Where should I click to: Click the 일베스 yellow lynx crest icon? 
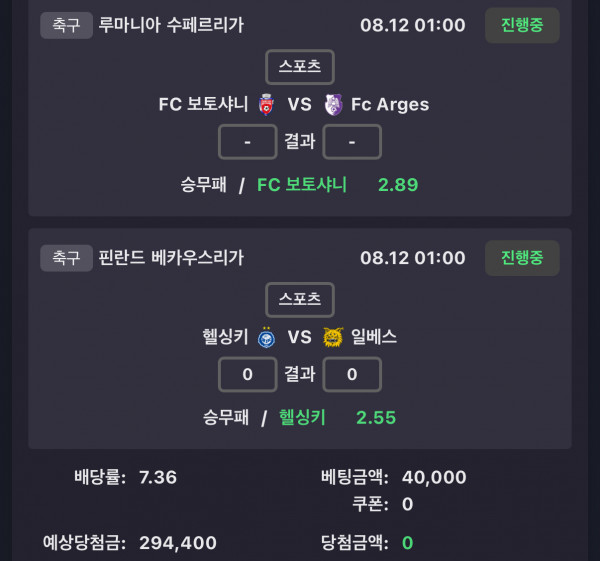[x=333, y=337]
